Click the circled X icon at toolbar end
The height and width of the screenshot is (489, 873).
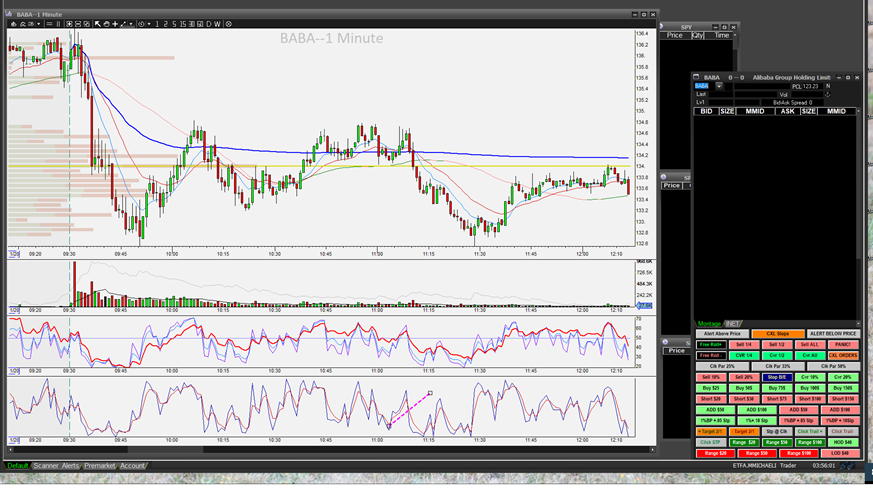[228, 24]
